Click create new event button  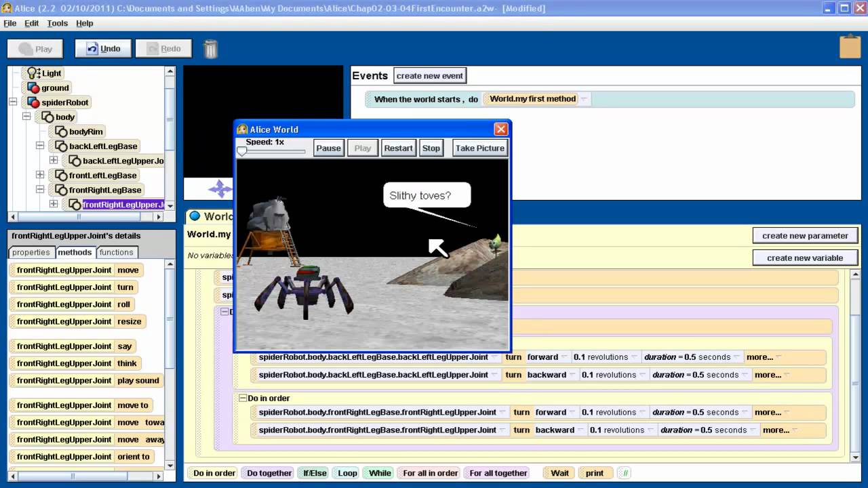(430, 76)
